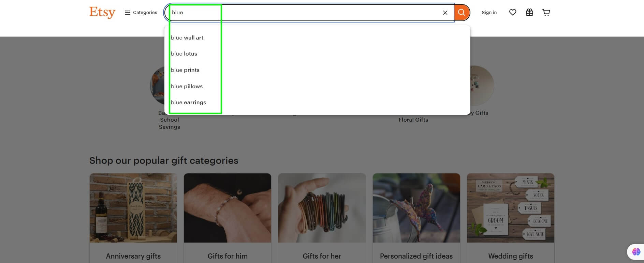This screenshot has height=263, width=644.
Task: Open the gift box icon
Action: tap(529, 13)
